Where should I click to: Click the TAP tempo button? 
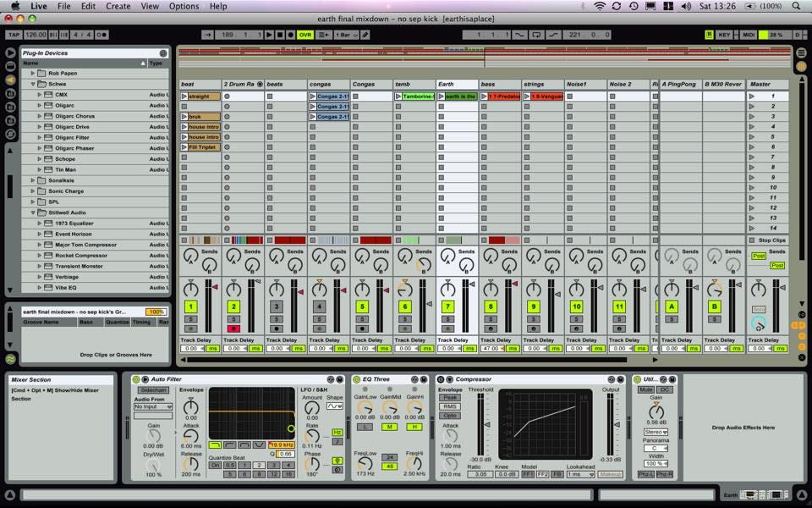pyautogui.click(x=14, y=35)
